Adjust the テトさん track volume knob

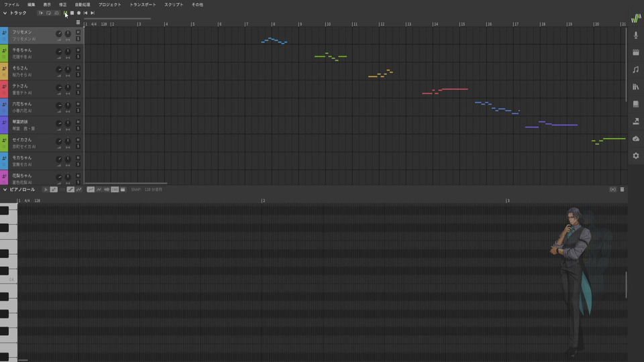(x=59, y=87)
